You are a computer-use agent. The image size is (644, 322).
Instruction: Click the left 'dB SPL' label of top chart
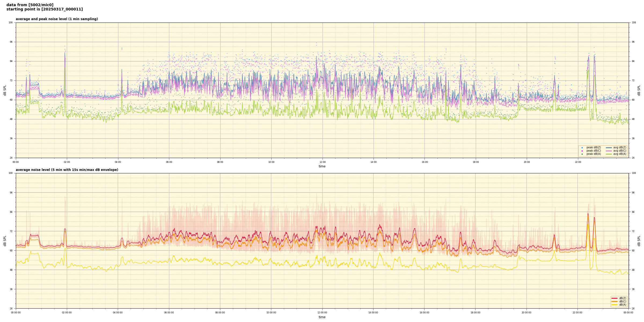(5, 90)
